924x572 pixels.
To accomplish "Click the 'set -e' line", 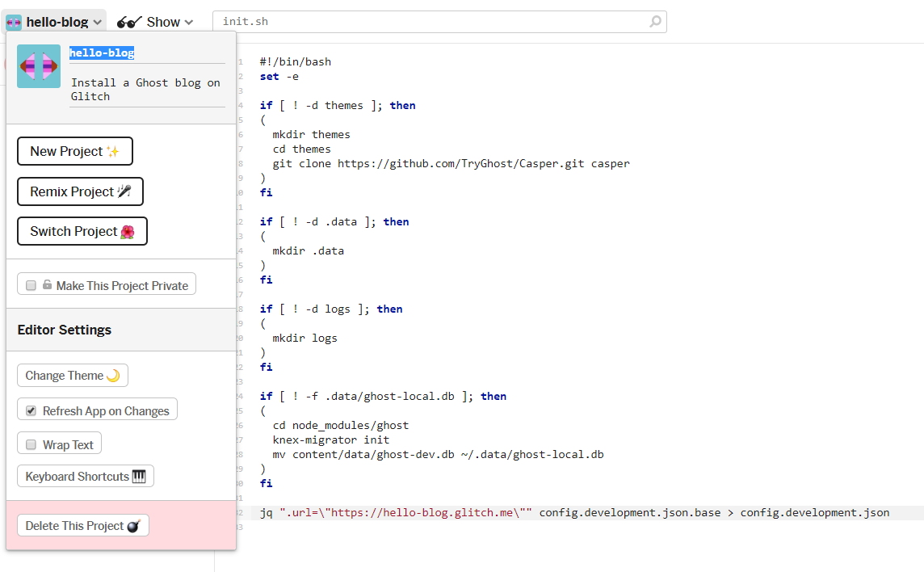I will pos(279,77).
